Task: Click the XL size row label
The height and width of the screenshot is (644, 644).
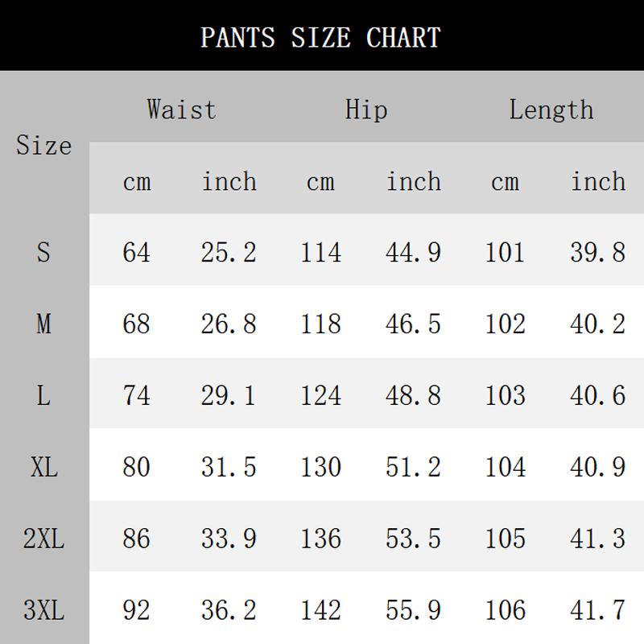Action: click(43, 467)
